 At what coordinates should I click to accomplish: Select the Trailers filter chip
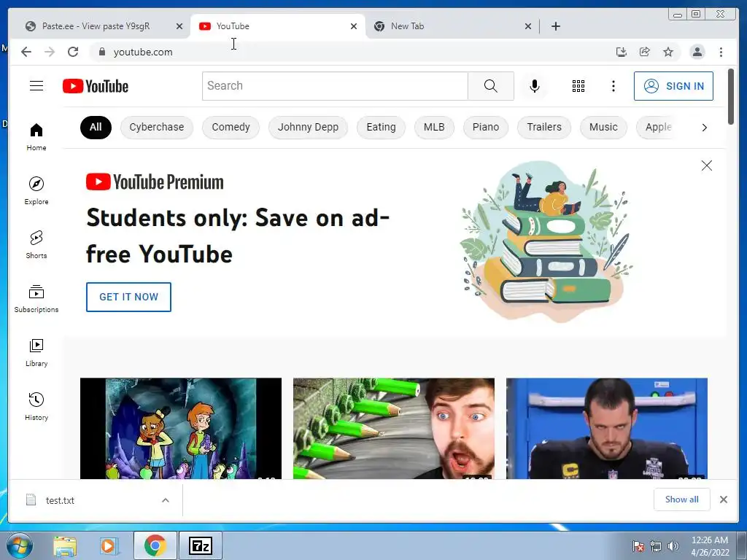click(544, 127)
